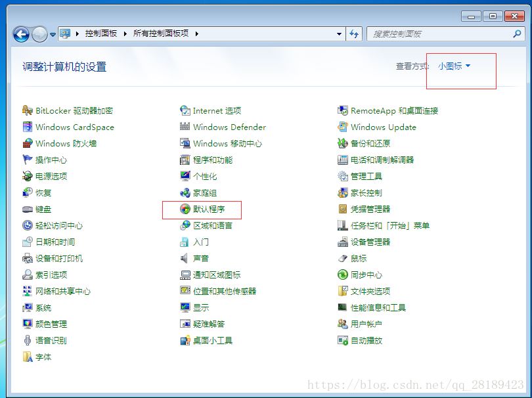Open the 查看方式 小图标 dropdown
The image size is (532, 398).
(454, 66)
